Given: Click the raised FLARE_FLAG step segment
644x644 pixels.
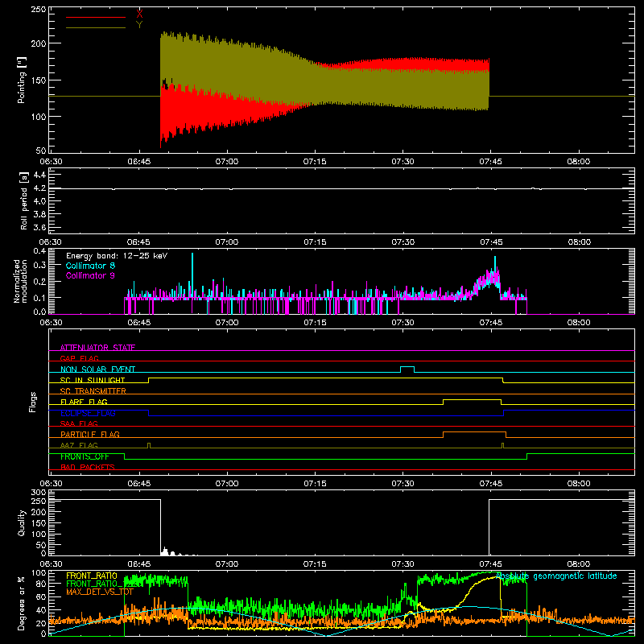Looking at the screenshot, I should pos(472,399).
